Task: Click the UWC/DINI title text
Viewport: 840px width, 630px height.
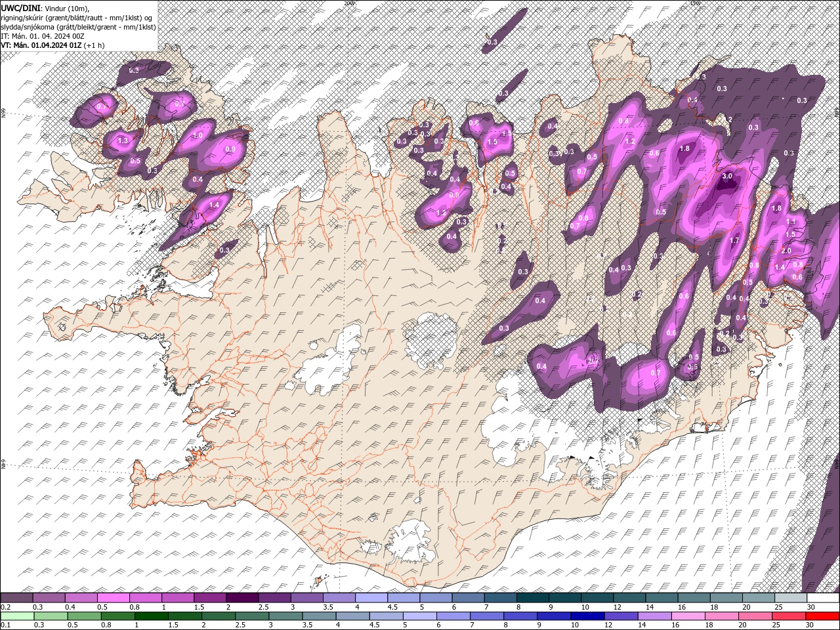Action: 21,7
